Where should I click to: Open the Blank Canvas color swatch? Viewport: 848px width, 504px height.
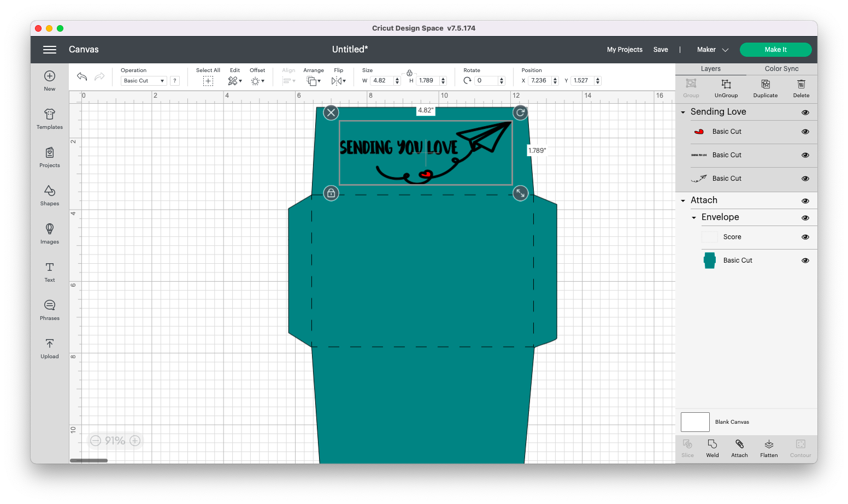click(x=694, y=422)
